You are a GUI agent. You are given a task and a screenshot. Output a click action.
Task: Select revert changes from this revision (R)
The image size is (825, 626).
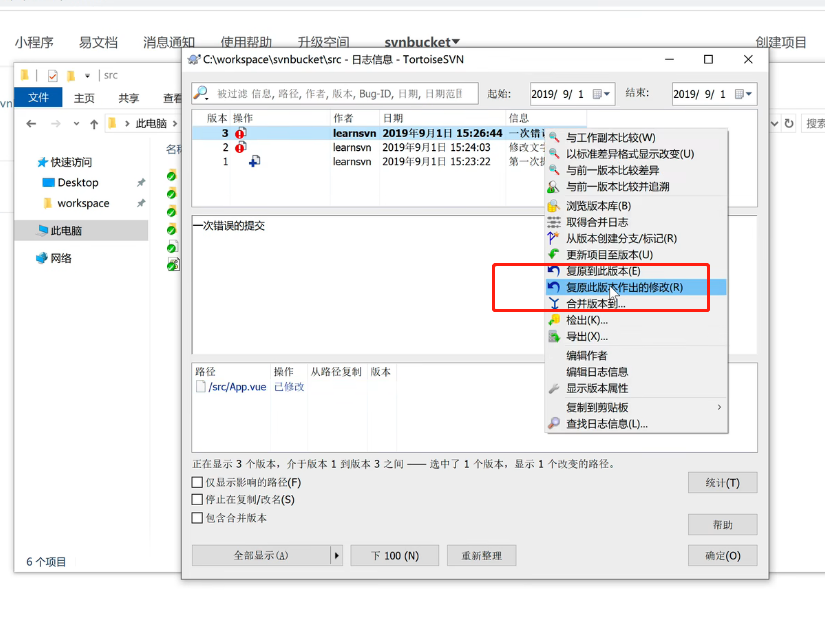636,287
